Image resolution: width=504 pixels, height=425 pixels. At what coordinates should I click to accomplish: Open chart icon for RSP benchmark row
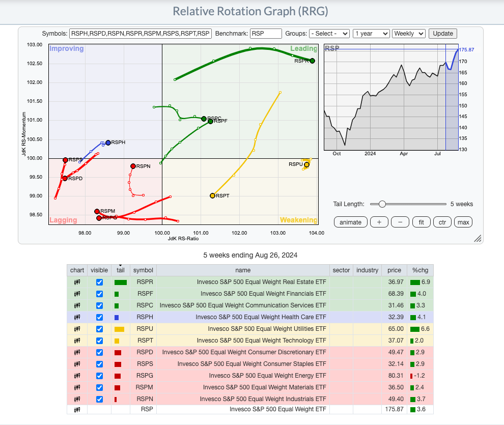[77, 410]
